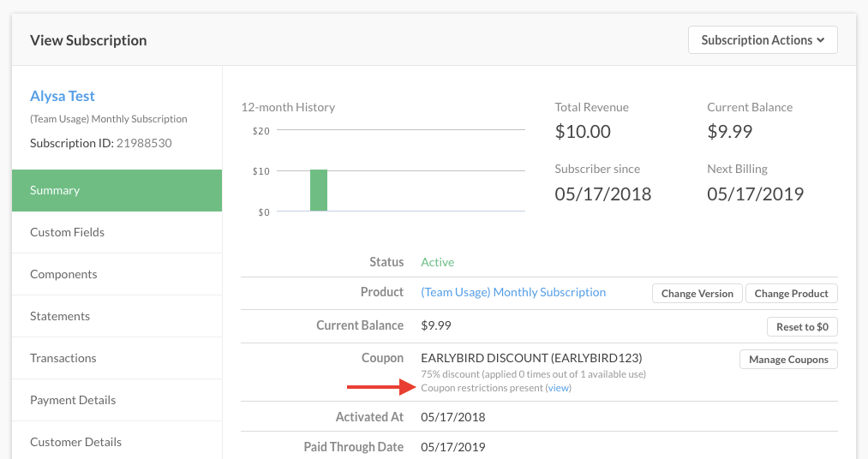Select the Subscription ID 21988530
868x459 pixels.
pos(144,143)
